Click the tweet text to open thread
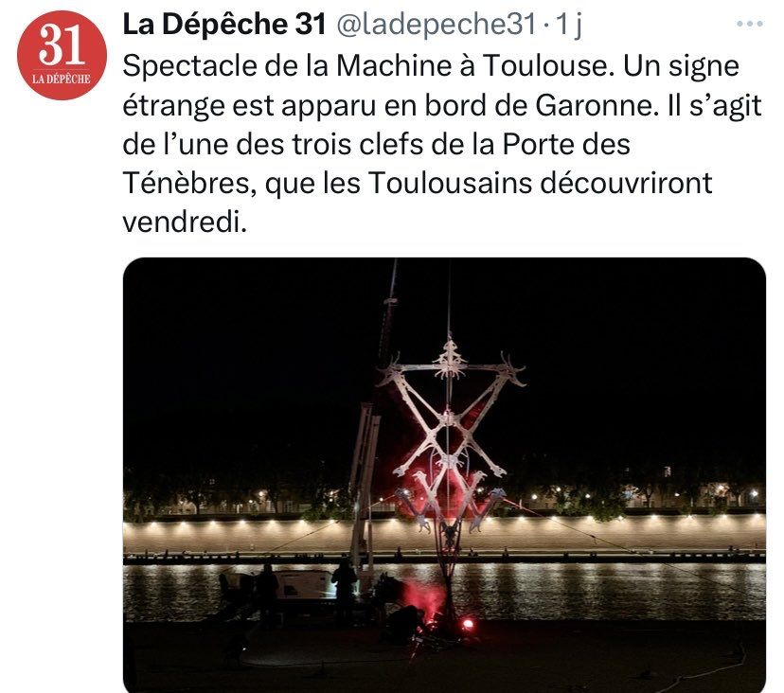 pyautogui.click(x=442, y=144)
